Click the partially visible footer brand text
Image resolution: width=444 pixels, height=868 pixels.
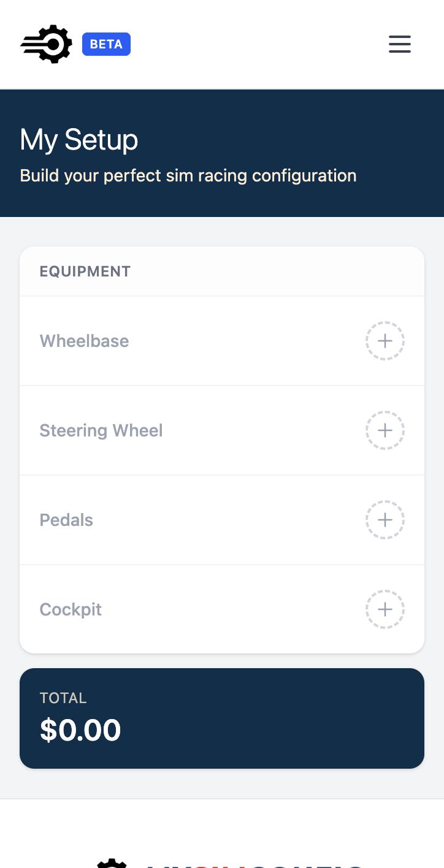tap(251, 865)
